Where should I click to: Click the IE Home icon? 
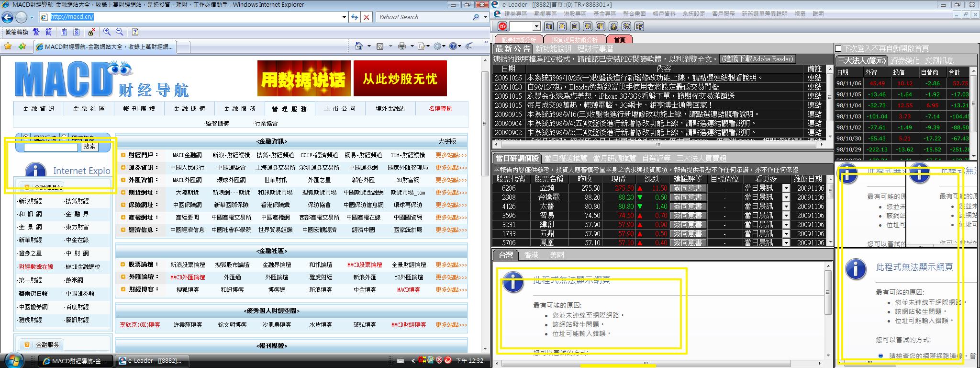pyautogui.click(x=359, y=46)
